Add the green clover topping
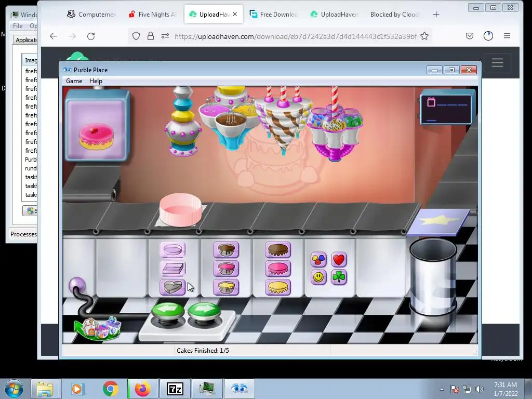532x399 pixels. (x=339, y=277)
